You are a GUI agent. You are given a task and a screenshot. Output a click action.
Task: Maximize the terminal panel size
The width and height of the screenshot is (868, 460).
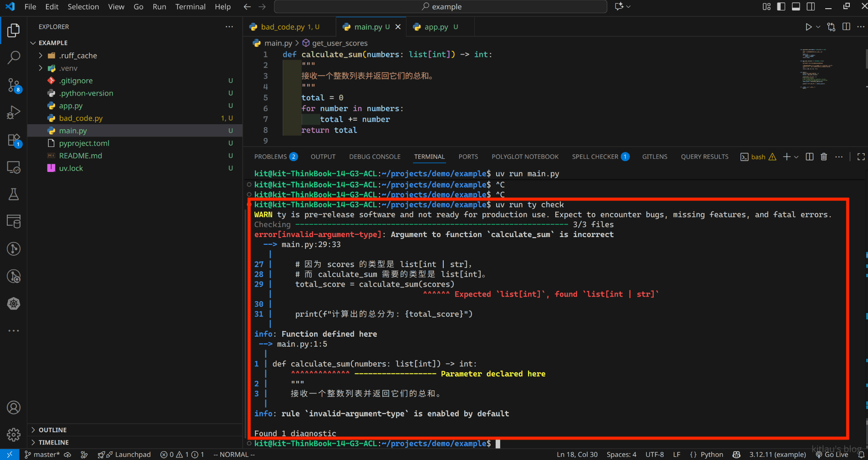(x=861, y=157)
